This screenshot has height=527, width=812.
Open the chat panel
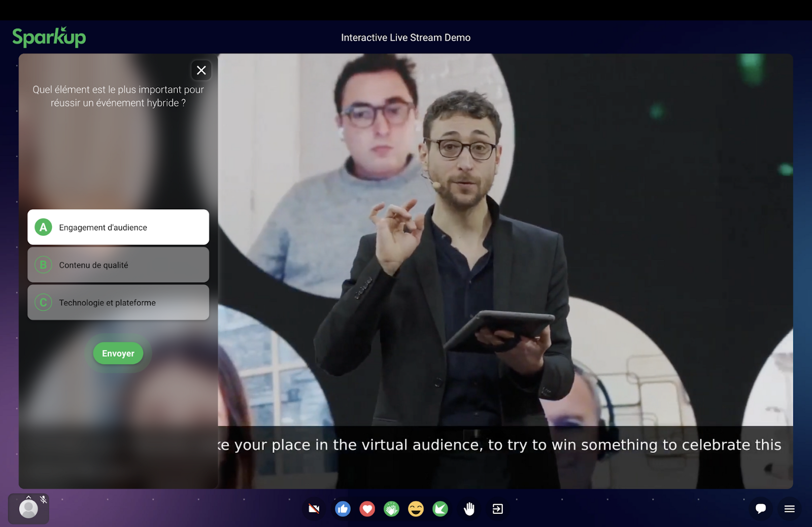click(760, 509)
